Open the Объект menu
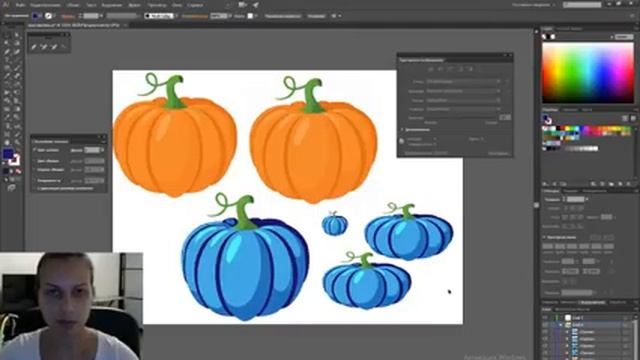 pyautogui.click(x=73, y=5)
